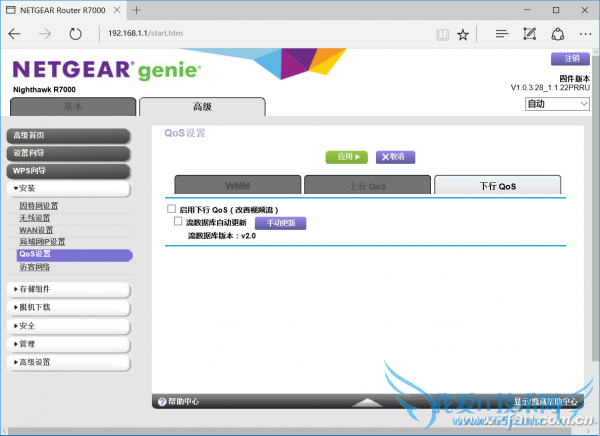Viewport: 600px width, 436px height.
Task: Expand the 安全 section
Action: pyautogui.click(x=68, y=326)
